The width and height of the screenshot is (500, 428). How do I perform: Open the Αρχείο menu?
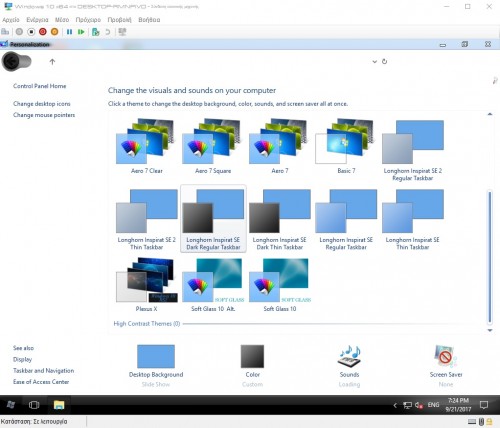(11, 20)
